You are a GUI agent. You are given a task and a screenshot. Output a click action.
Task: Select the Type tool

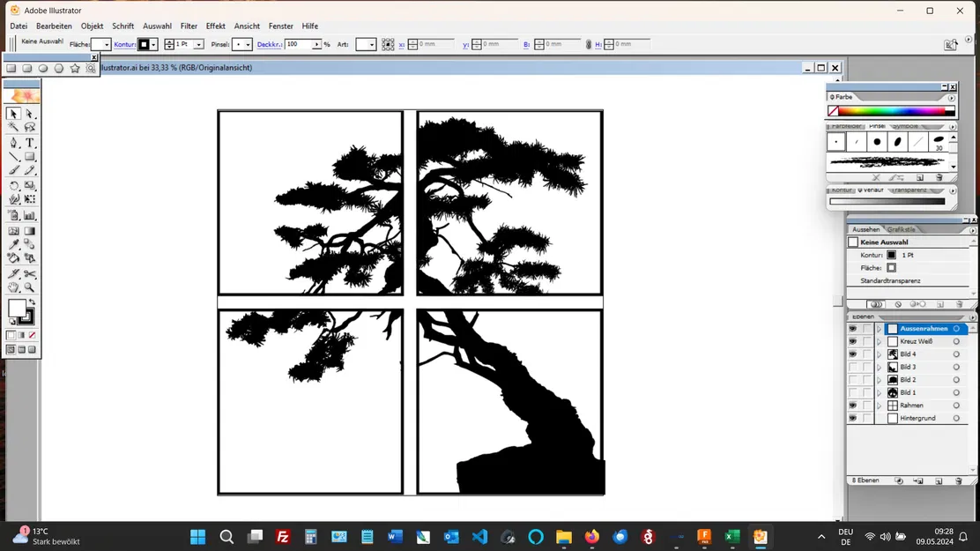pyautogui.click(x=29, y=142)
